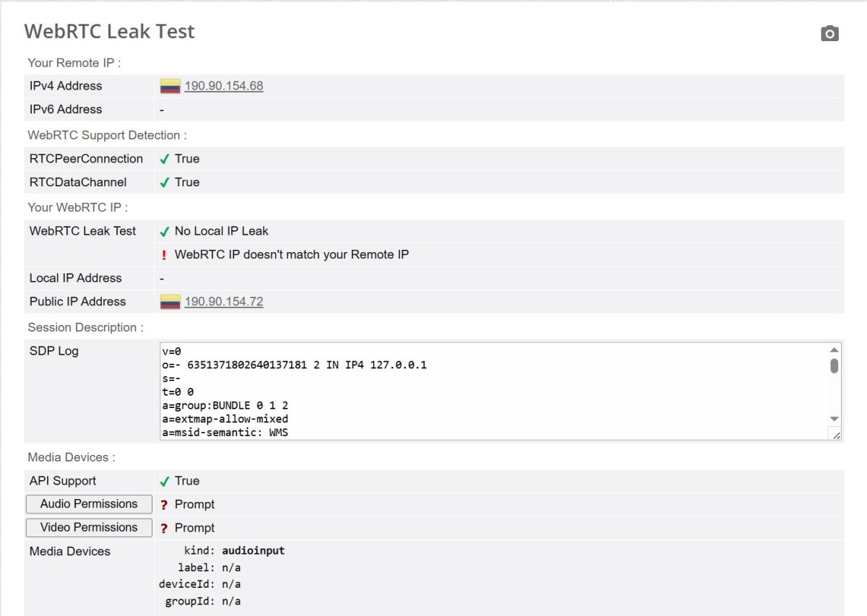
Task: Click the camera screenshot icon
Action: (x=829, y=33)
